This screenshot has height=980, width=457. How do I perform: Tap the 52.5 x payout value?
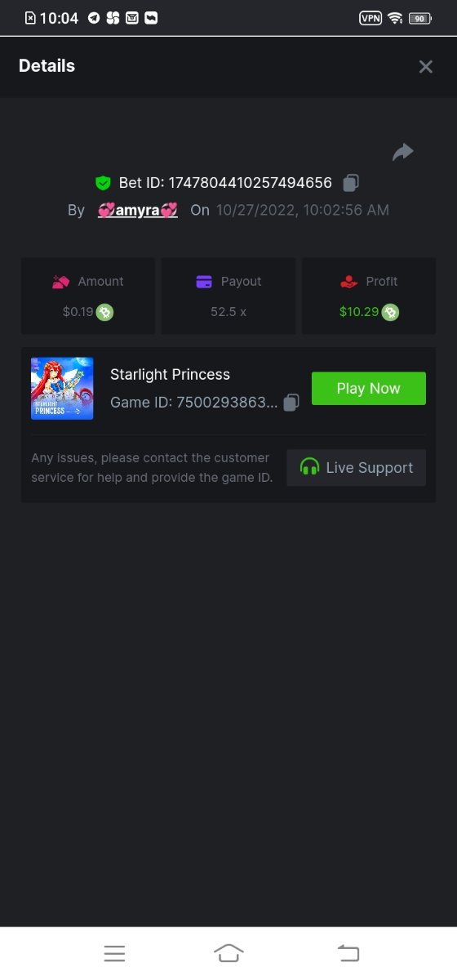click(228, 311)
